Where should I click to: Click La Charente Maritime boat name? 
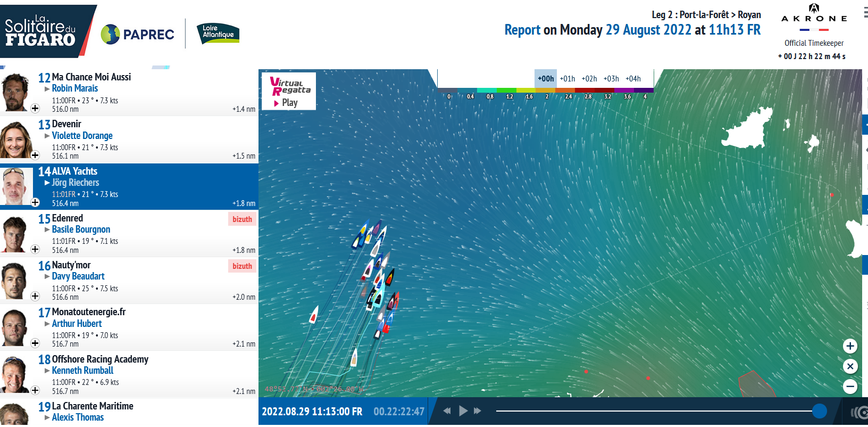(93, 406)
